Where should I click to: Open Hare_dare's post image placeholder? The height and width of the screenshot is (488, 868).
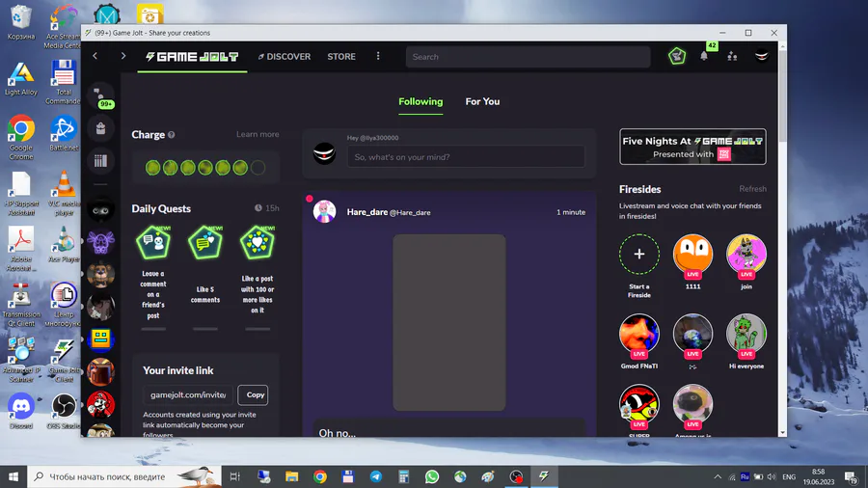(x=448, y=322)
